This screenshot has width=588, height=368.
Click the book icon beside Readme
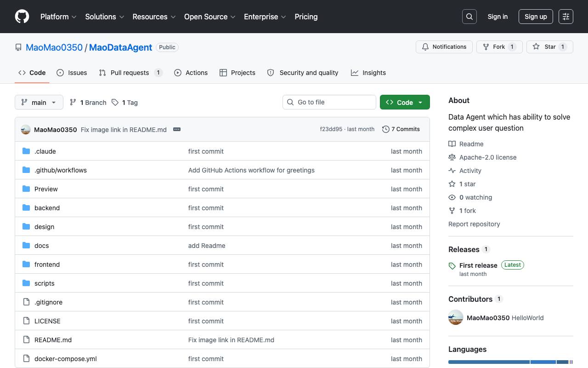pyautogui.click(x=452, y=144)
